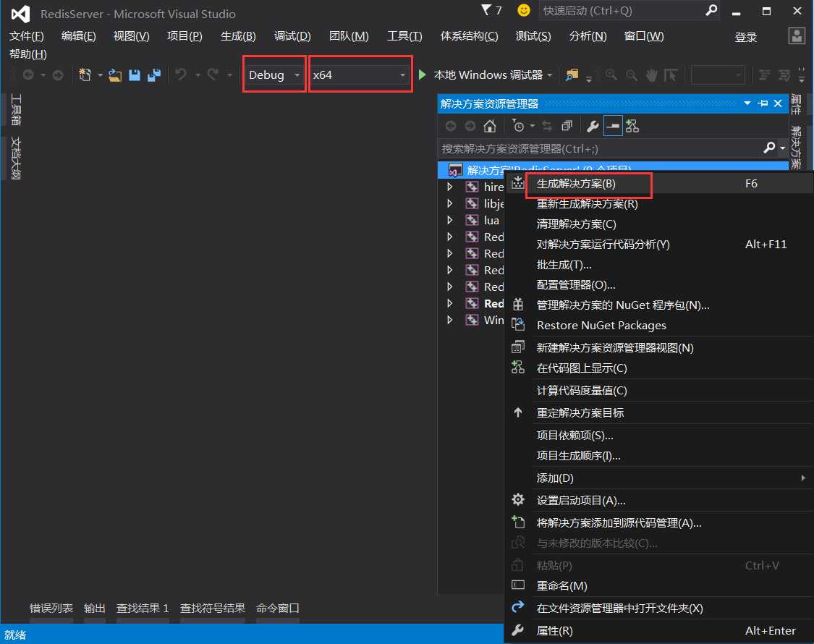Click the Save All icon
The height and width of the screenshot is (644, 814).
(x=154, y=75)
